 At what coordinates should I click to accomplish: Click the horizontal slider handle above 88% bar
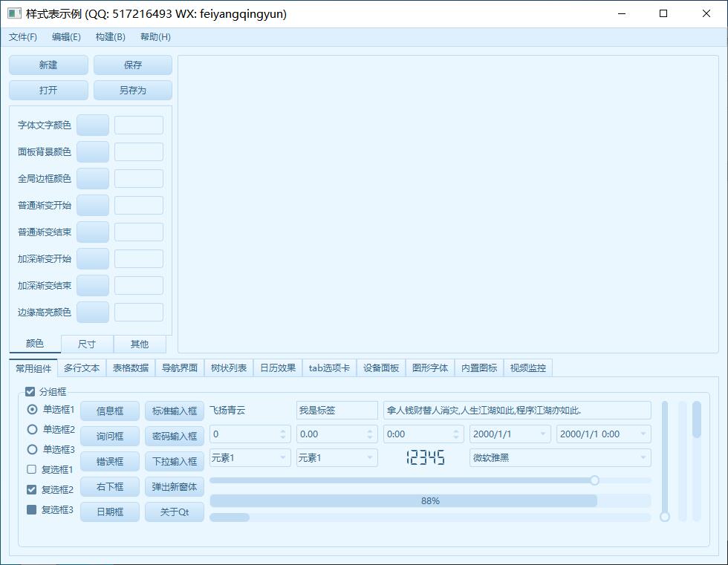pos(594,480)
